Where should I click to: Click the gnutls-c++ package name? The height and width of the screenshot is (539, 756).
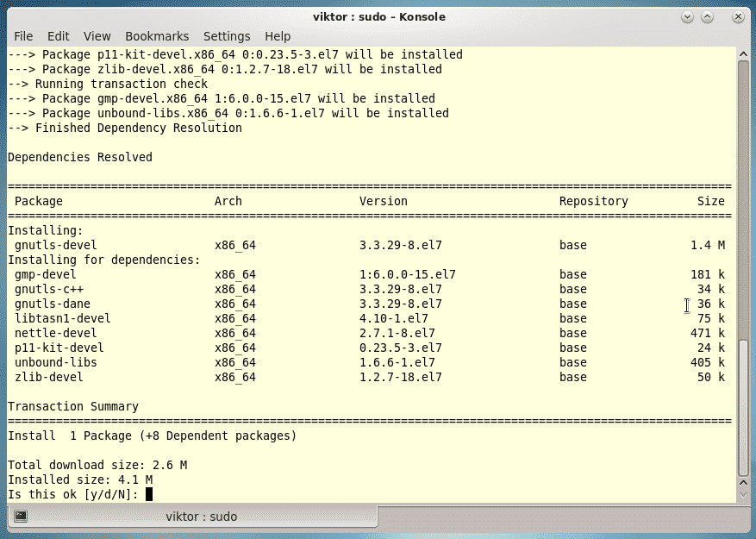tap(48, 289)
